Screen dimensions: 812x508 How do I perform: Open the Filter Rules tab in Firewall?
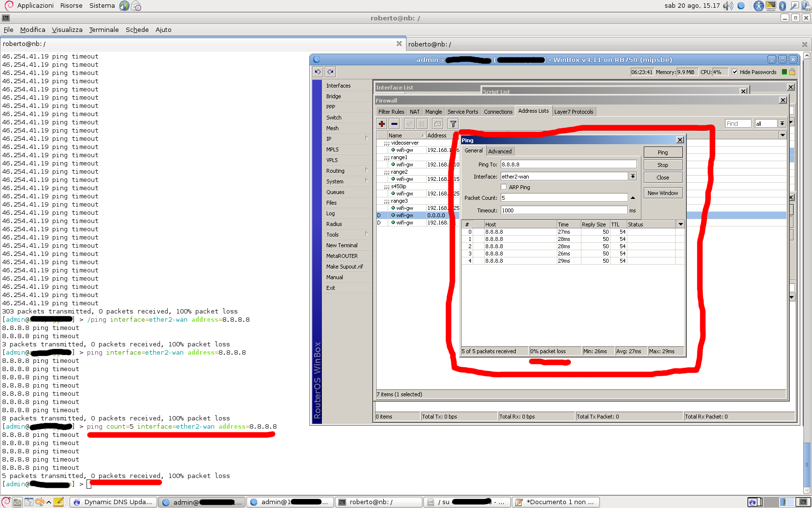point(391,112)
